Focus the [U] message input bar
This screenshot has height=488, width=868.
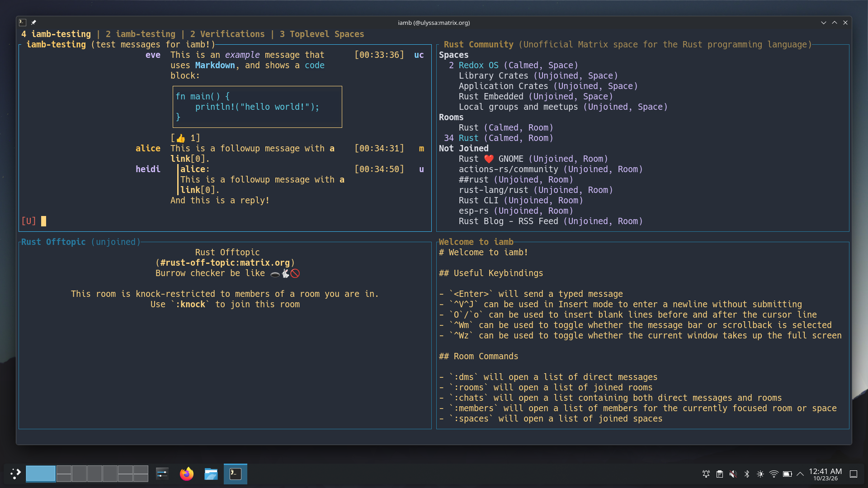tap(225, 221)
